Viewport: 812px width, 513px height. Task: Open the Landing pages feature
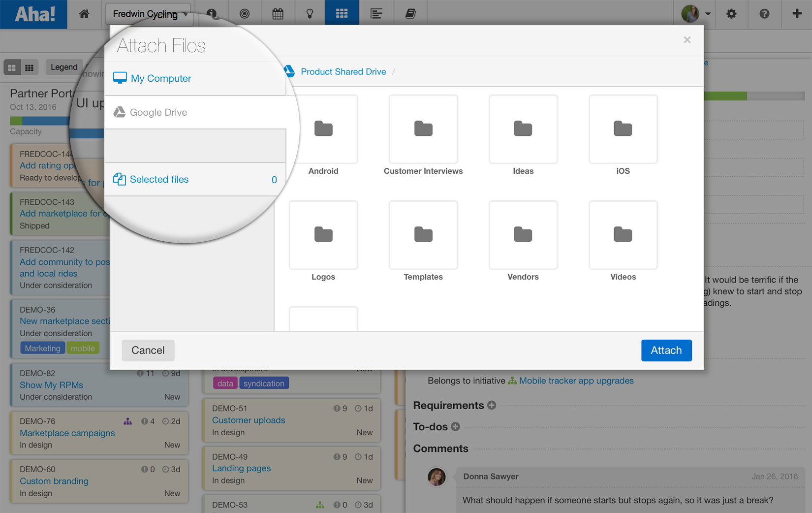(241, 468)
